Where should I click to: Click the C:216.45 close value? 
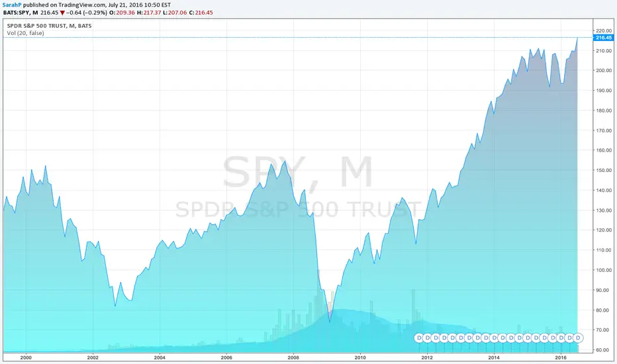click(201, 13)
